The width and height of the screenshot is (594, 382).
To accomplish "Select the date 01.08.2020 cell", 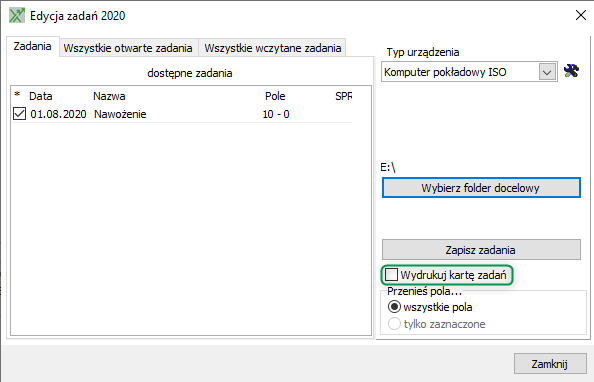I will 58,114.
